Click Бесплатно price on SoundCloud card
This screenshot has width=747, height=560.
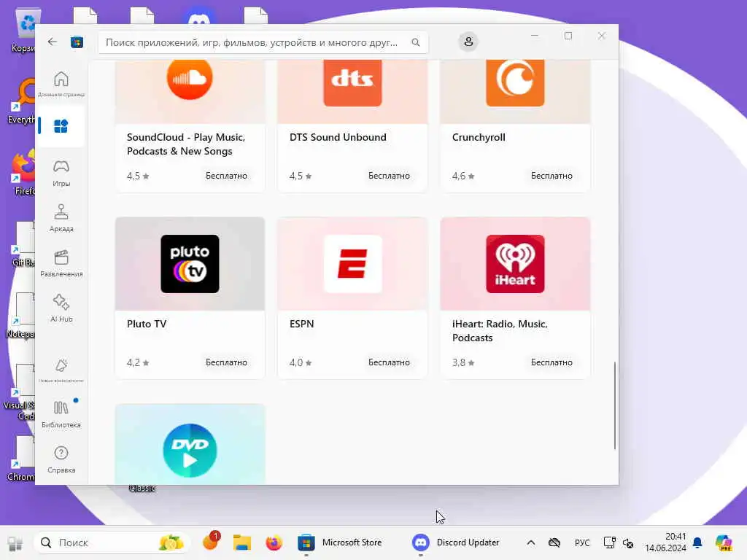226,176
